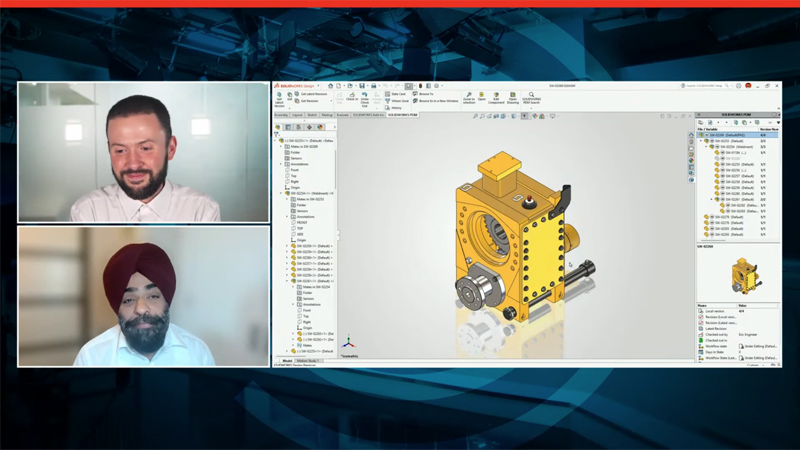Screen dimensions: 800x450
Task: Click Get Latest Revision in the ribbon
Action: [x=310, y=94]
